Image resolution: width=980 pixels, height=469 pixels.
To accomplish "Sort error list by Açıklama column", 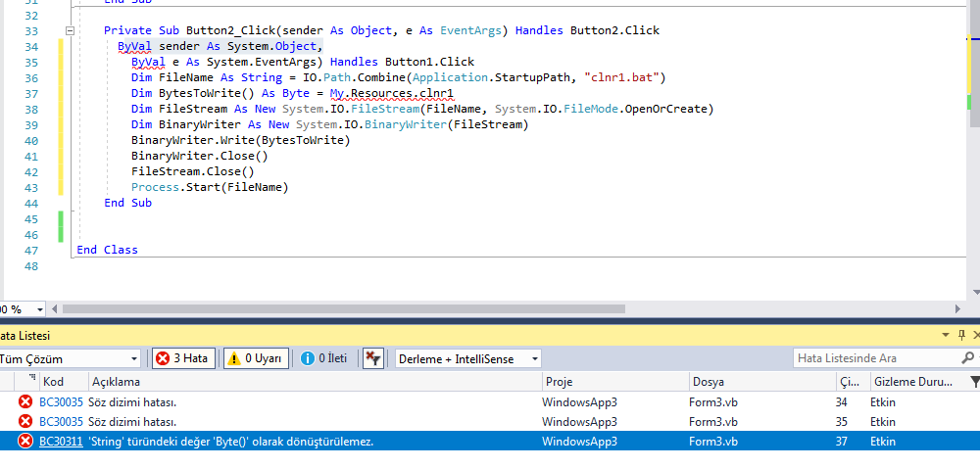I will tap(316, 382).
